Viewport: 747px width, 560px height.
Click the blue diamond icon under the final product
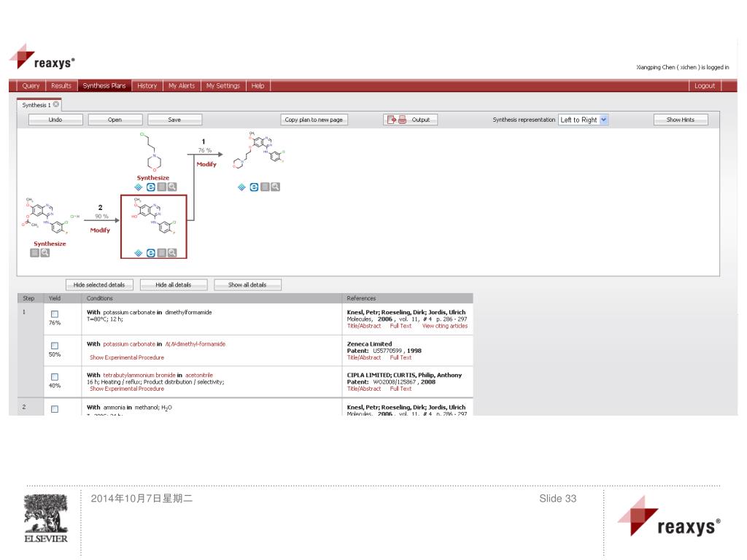pyautogui.click(x=241, y=187)
